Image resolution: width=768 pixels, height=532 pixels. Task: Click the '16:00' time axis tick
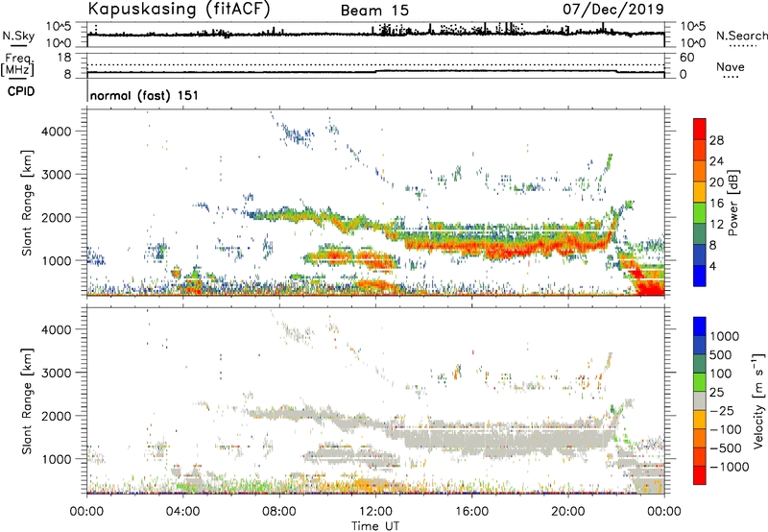point(471,512)
